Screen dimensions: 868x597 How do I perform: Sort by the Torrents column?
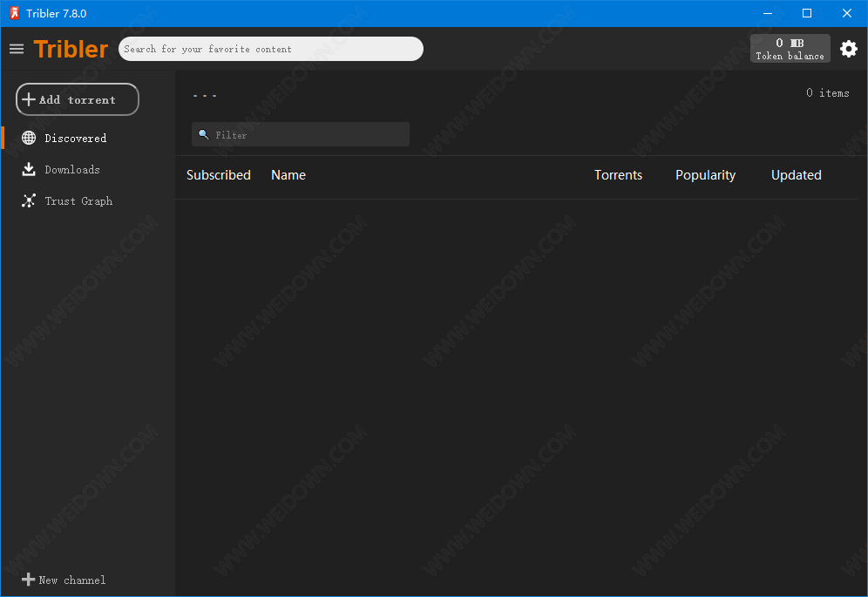point(619,175)
